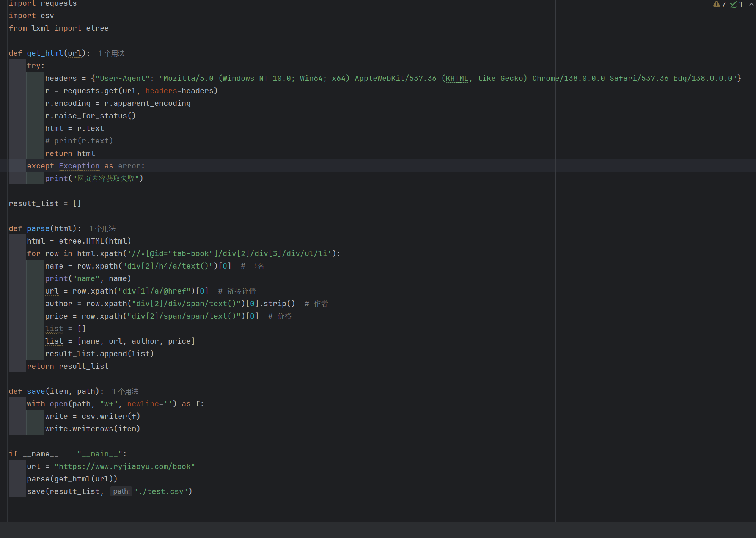Click the greyed-out 'list = []' line
The height and width of the screenshot is (538, 756).
(x=65, y=329)
